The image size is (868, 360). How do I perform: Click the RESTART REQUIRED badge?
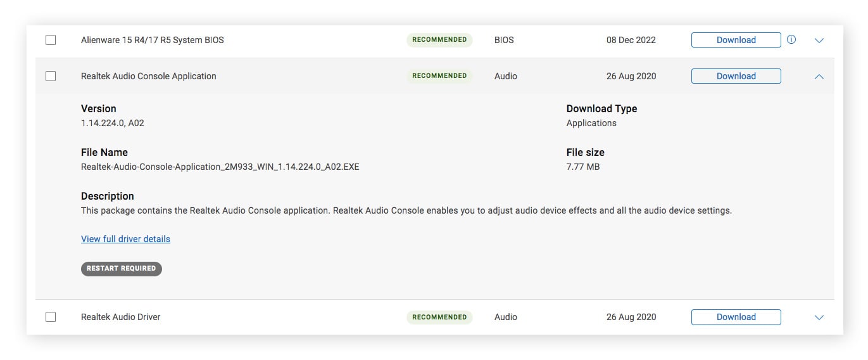click(x=122, y=269)
